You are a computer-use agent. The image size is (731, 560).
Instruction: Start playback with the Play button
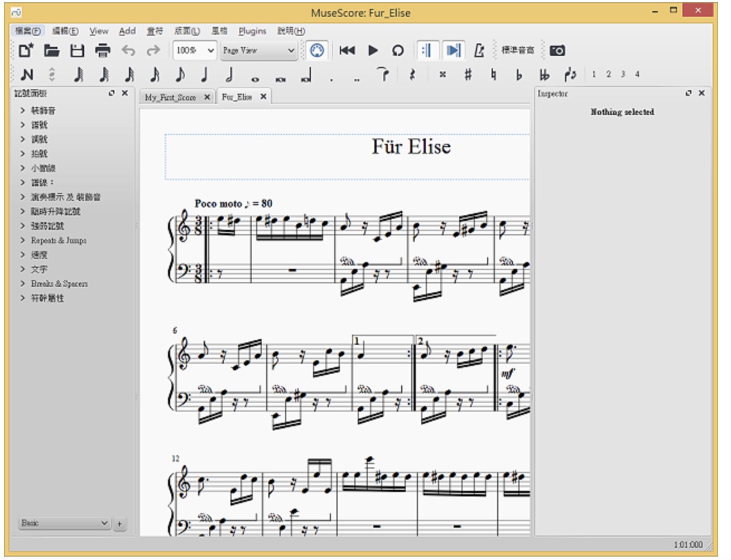click(373, 51)
